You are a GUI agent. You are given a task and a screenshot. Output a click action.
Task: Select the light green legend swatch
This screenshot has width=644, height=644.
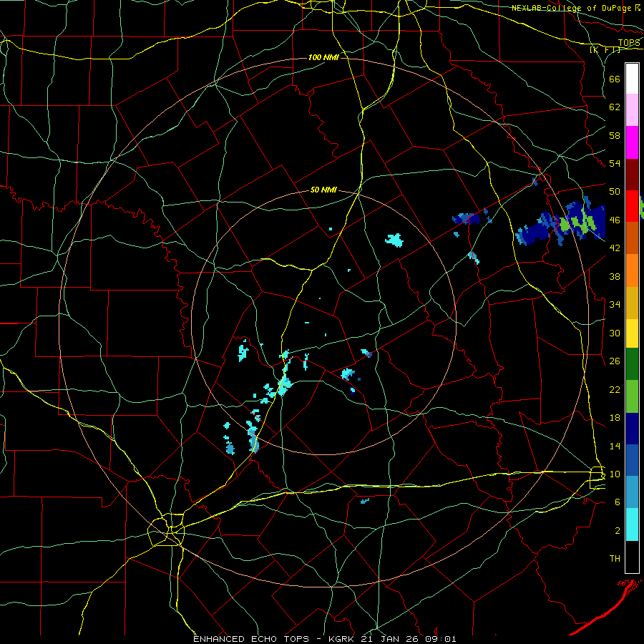point(632,396)
